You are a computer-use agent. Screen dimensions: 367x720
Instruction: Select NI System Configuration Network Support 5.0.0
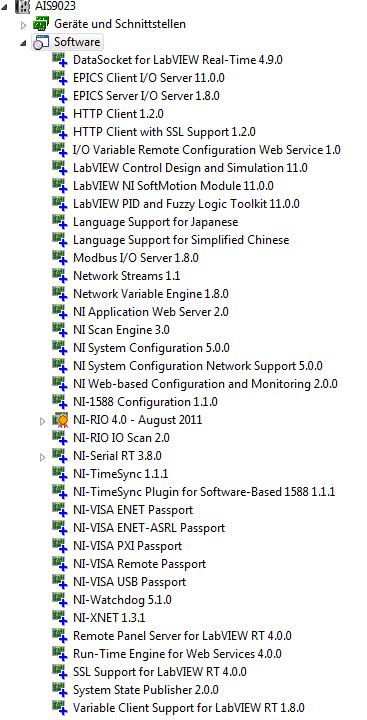[198, 366]
